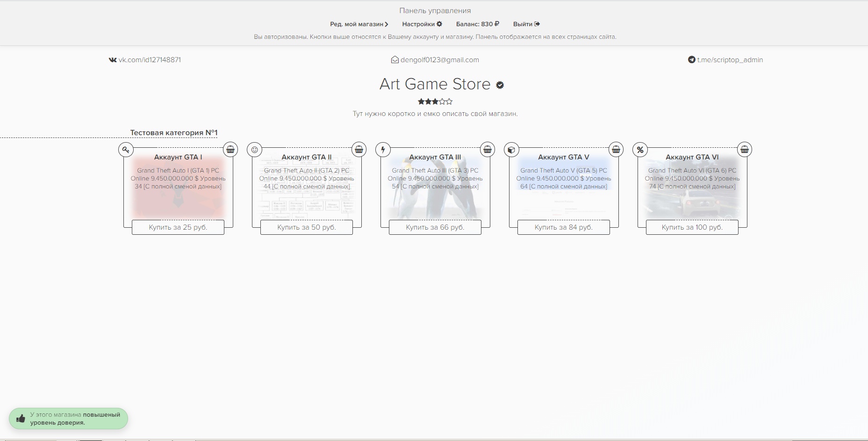Click Выйти to log out

(526, 24)
